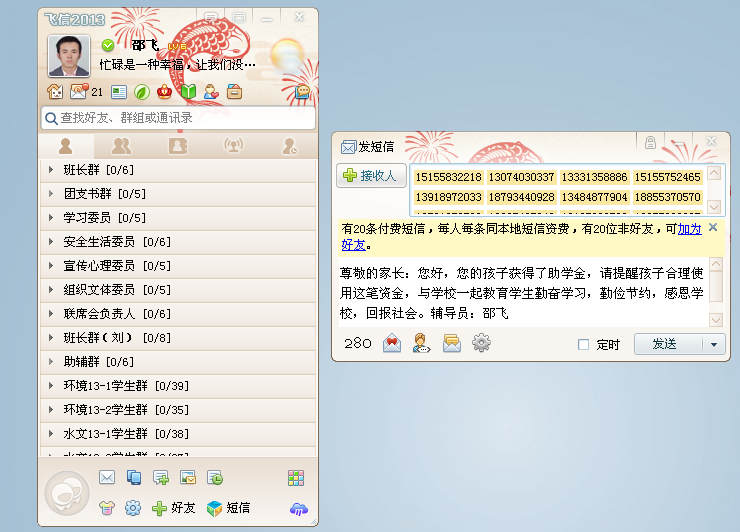740x532 pixels.
Task: Open main panel settings gear icon
Action: [x=132, y=508]
